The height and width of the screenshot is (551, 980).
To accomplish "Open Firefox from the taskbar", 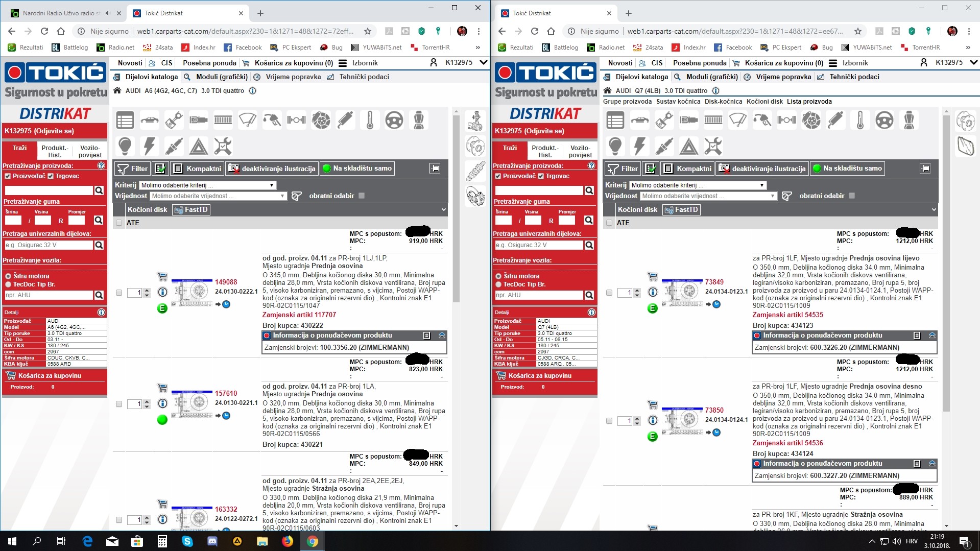I will click(x=288, y=541).
